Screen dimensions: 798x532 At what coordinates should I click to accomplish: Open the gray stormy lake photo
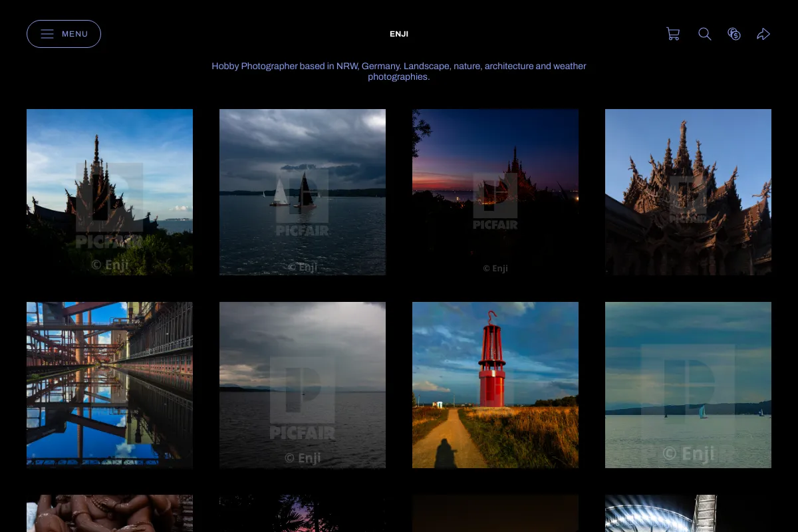click(303, 385)
